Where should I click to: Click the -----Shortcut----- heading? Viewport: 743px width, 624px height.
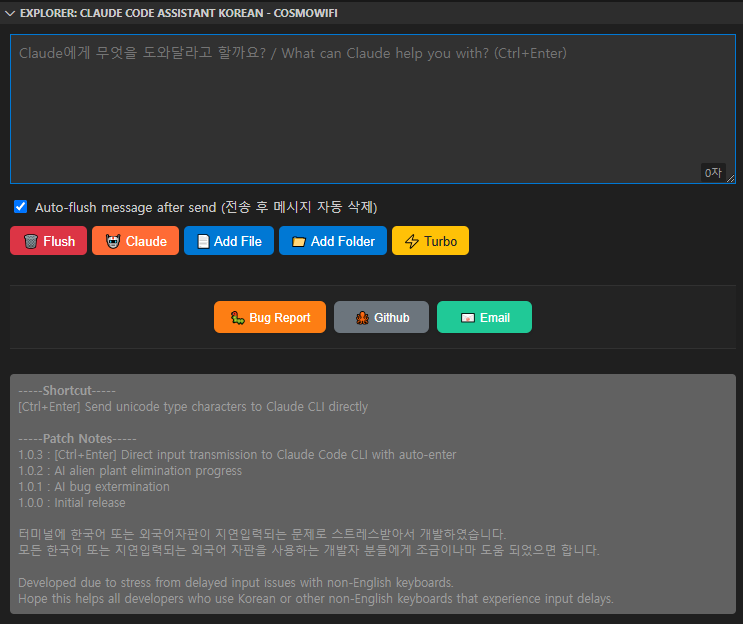pos(67,390)
